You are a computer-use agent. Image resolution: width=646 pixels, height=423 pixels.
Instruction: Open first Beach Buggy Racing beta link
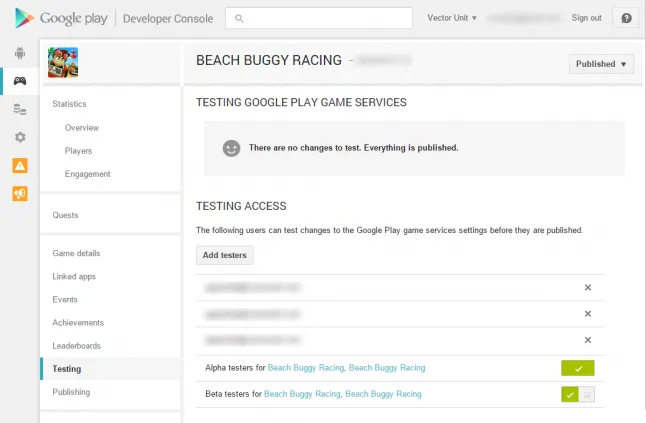302,394
